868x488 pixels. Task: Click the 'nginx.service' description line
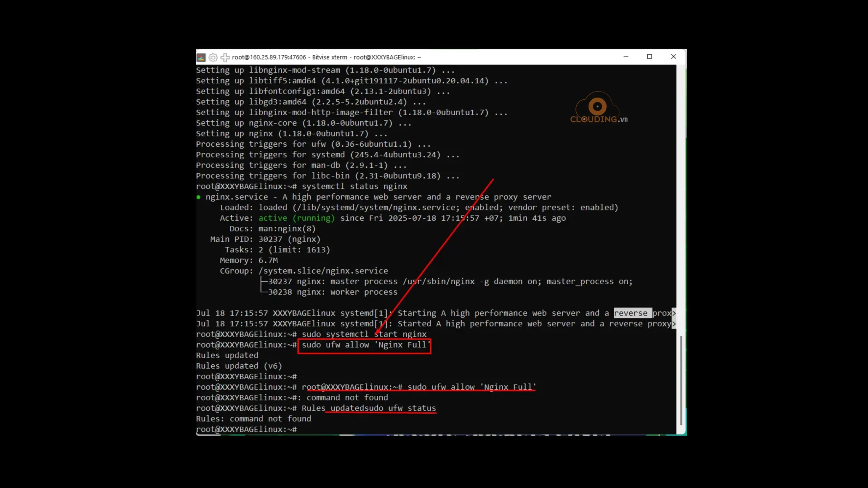pos(374,197)
